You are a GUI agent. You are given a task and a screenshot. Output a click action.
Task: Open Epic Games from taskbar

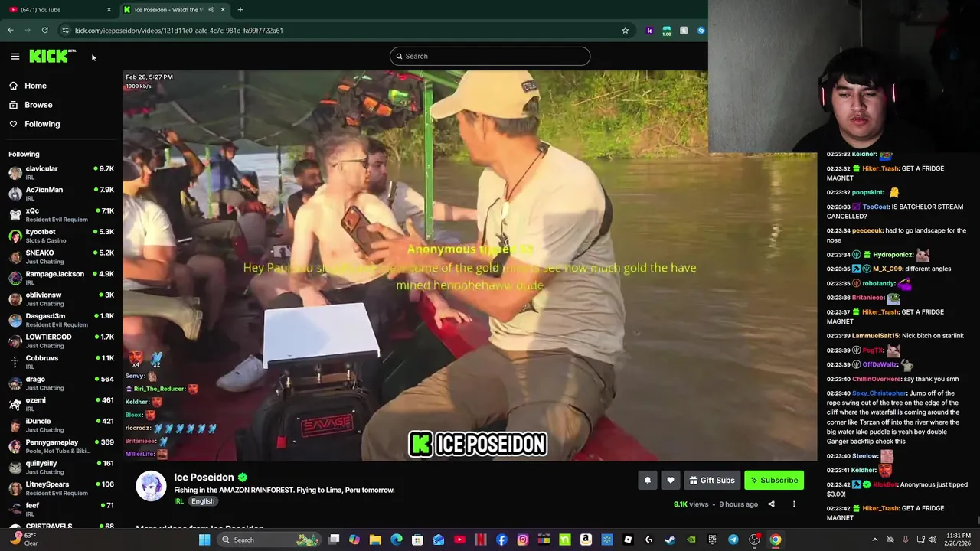(x=712, y=540)
